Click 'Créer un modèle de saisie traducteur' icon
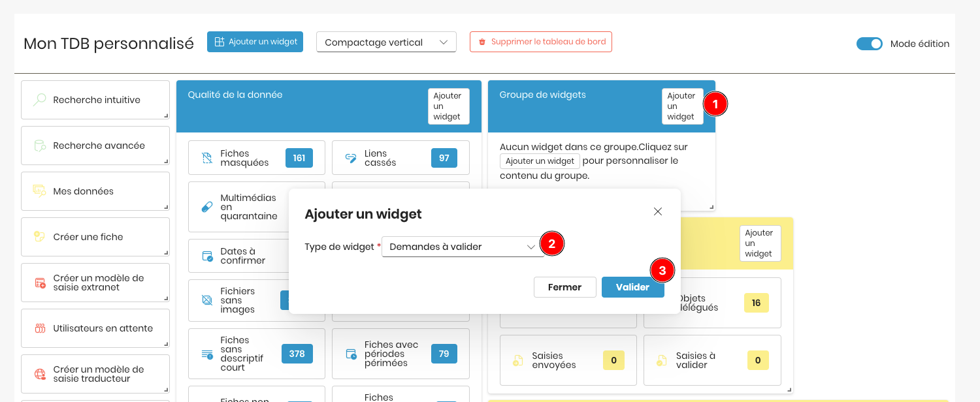Screen dimensions: 980x402 (40, 374)
